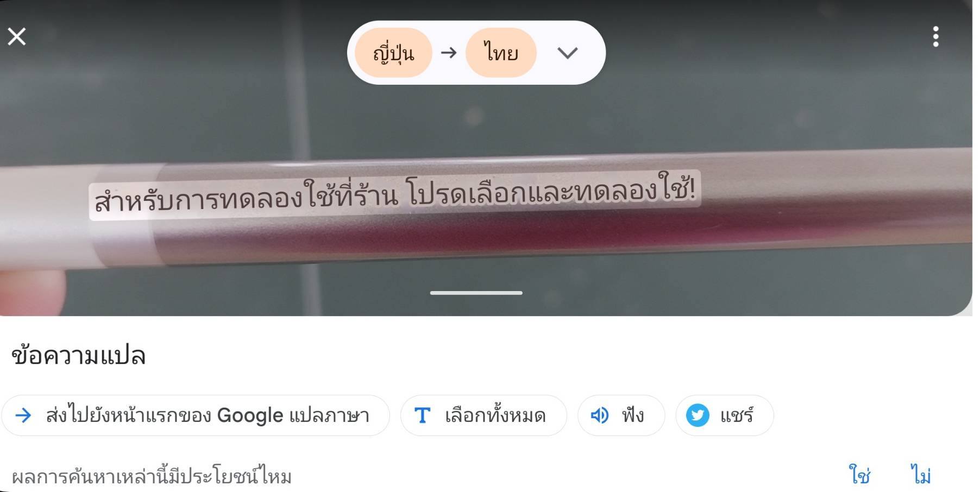
Task: Answer ไม่ to the helpful results question
Action: pyautogui.click(x=920, y=475)
